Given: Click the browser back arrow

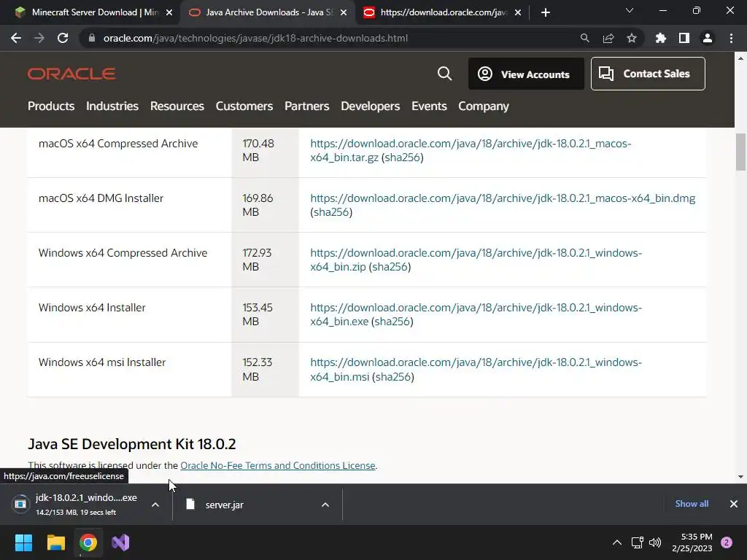Looking at the screenshot, I should pyautogui.click(x=16, y=38).
